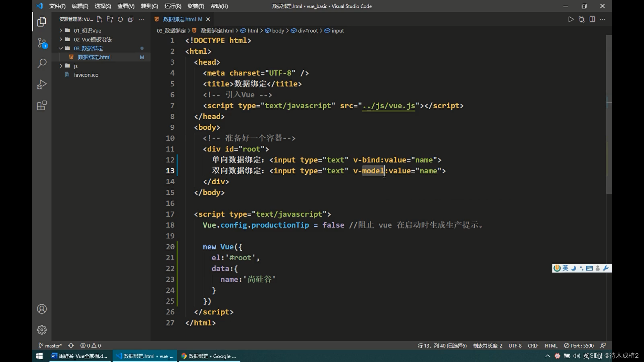The width and height of the screenshot is (644, 362).
Task: Open the Search view in activity bar
Action: (42, 63)
